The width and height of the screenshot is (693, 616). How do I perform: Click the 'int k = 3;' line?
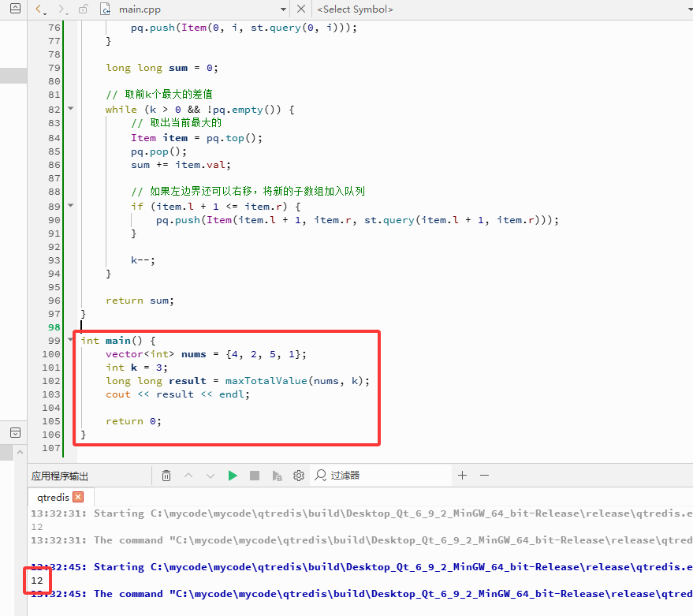click(136, 368)
